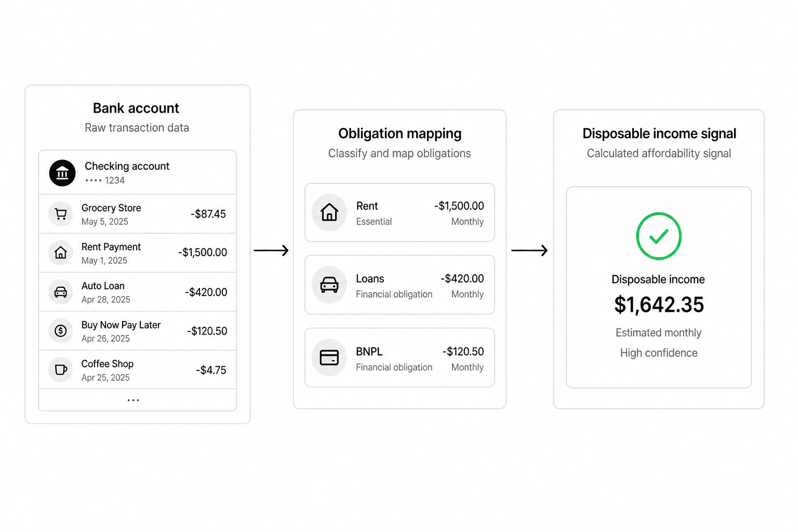Click the High confidence text
The width and height of the screenshot is (798, 532).
coord(659,353)
